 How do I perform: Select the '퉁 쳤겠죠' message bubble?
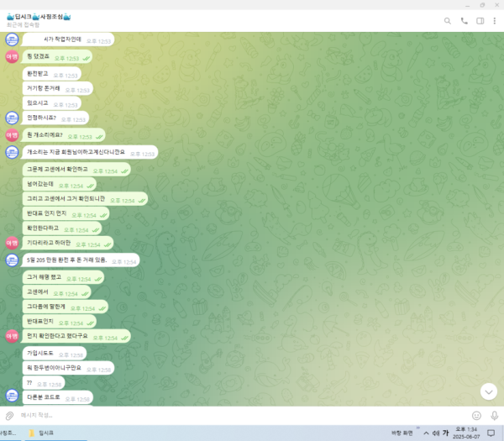(x=57, y=56)
